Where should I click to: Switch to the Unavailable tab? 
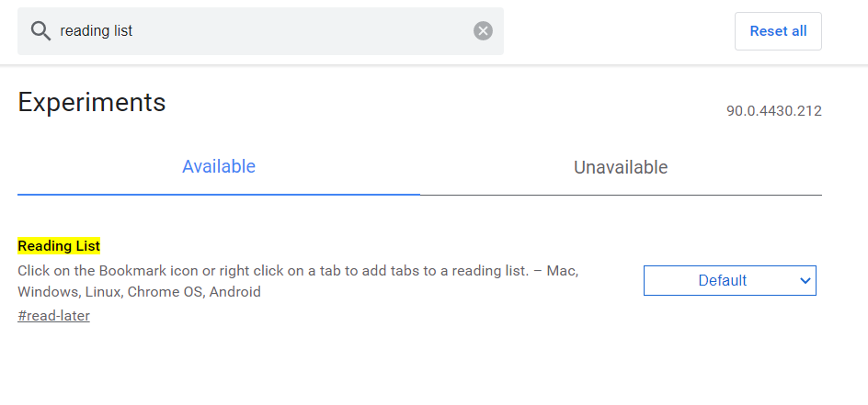[621, 167]
